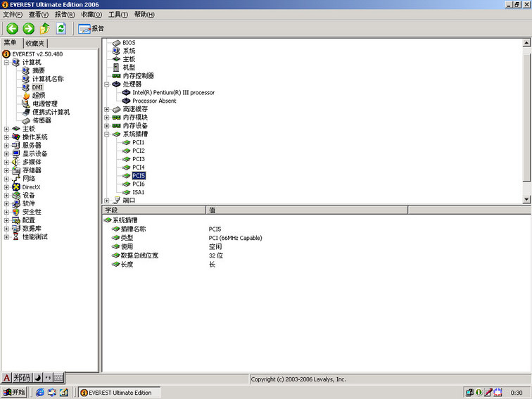Screen dimensions: 532x399
Task: Select 计算机名称 in the left tree
Action: coord(48,79)
